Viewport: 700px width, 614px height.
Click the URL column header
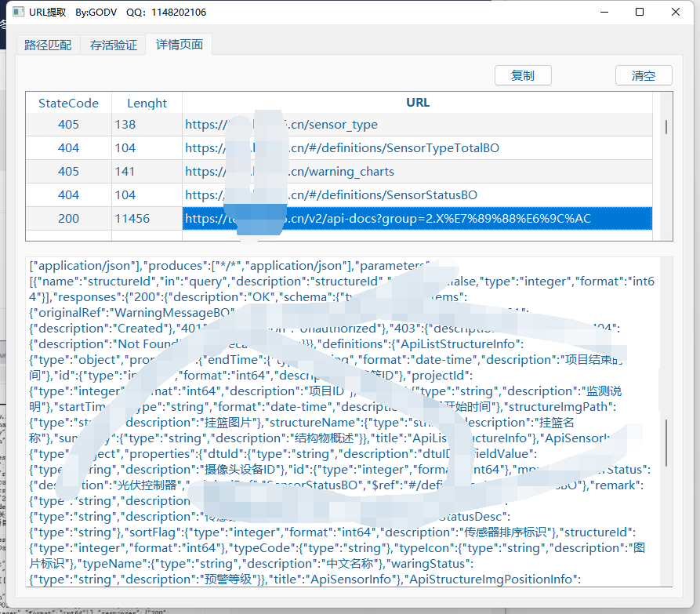tap(417, 103)
